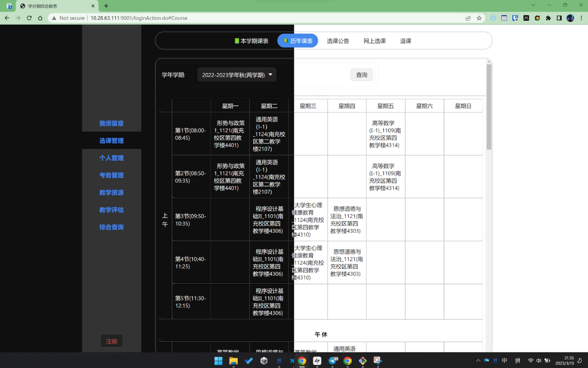588x368 pixels.
Task: Open the Extensions puzzle piece menu
Action: (x=548, y=18)
